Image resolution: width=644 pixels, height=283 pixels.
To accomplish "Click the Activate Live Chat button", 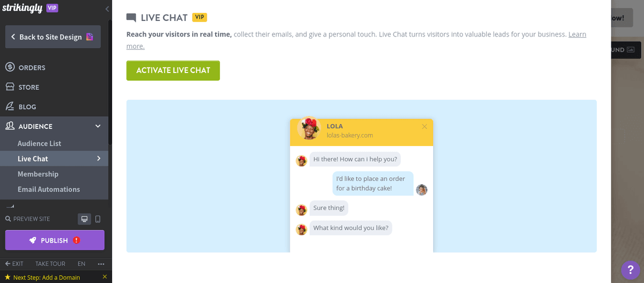I will pos(173,70).
